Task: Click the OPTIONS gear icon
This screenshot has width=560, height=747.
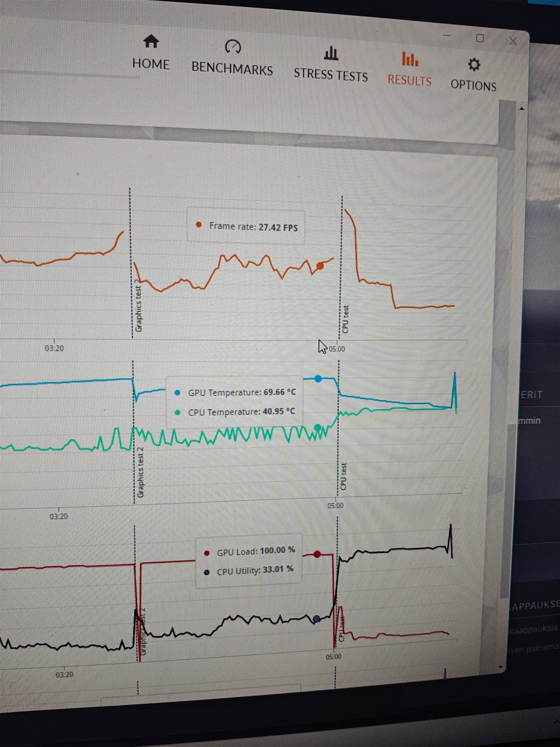Action: pos(474,64)
